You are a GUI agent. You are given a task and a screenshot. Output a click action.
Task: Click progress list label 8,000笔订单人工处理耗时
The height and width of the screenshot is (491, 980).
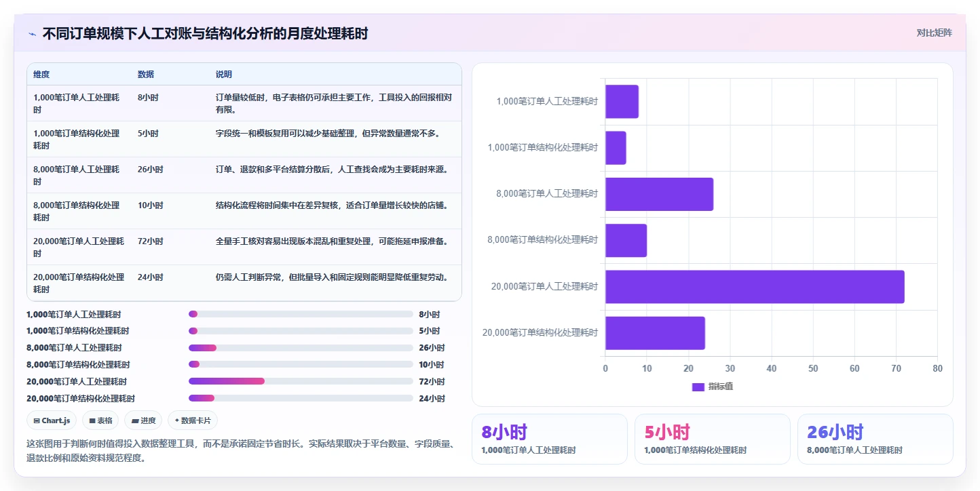coord(75,348)
